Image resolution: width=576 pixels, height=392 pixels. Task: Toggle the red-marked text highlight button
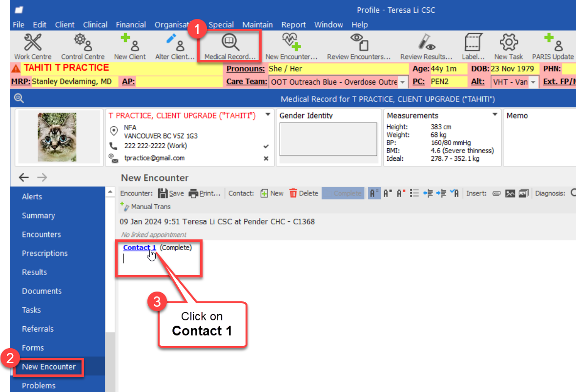pos(401,194)
